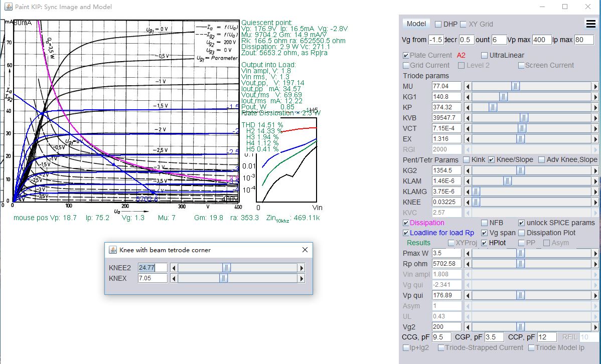This screenshot has width=601, height=364.
Task: Enable the Grid Current checkbox
Action: point(406,66)
